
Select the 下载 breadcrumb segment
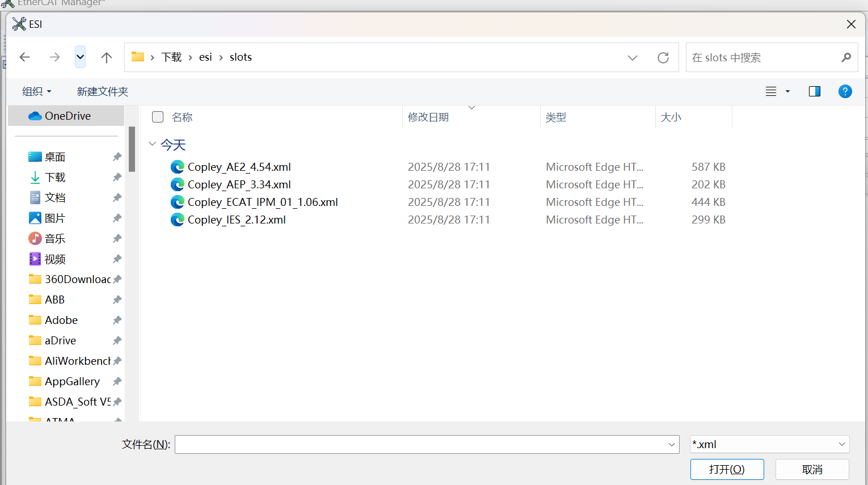click(x=171, y=57)
